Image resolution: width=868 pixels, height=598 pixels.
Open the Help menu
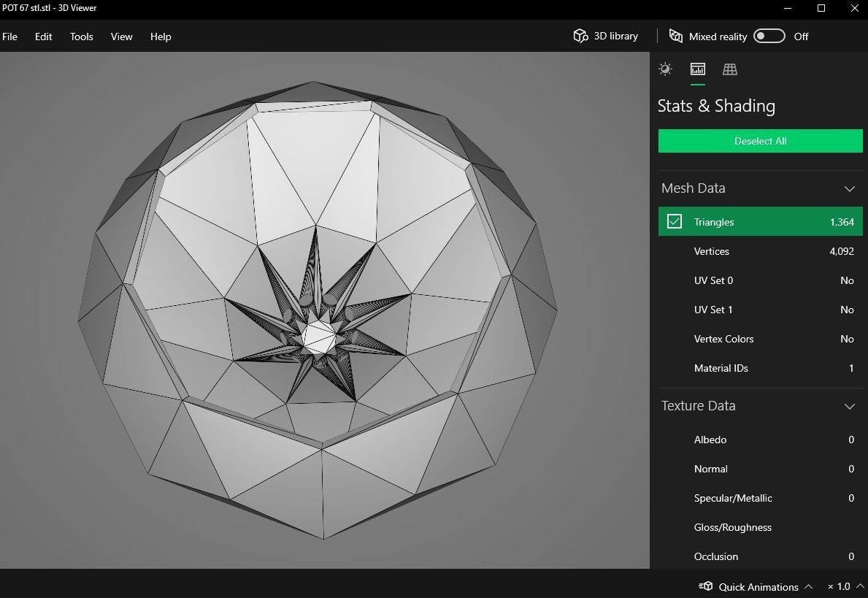tap(161, 37)
